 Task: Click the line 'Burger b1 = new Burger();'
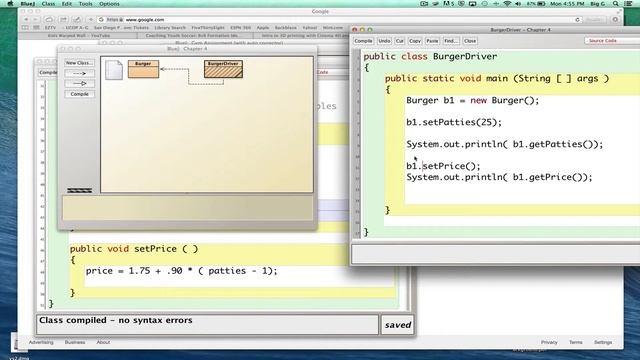(473, 100)
